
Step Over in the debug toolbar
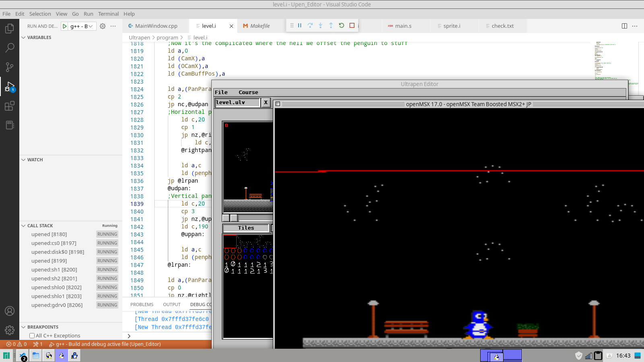[310, 25]
